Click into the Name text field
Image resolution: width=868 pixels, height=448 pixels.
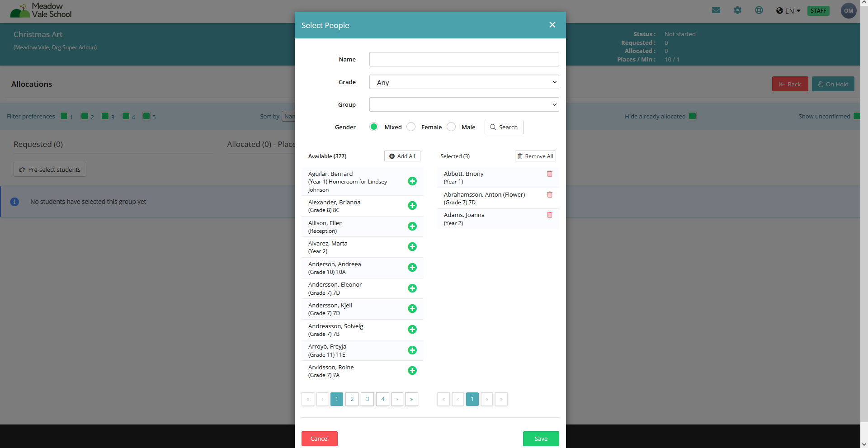pos(464,59)
